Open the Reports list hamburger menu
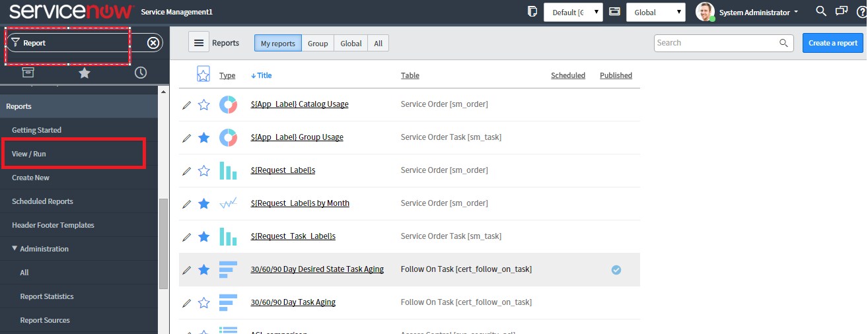The image size is (868, 334). (198, 43)
